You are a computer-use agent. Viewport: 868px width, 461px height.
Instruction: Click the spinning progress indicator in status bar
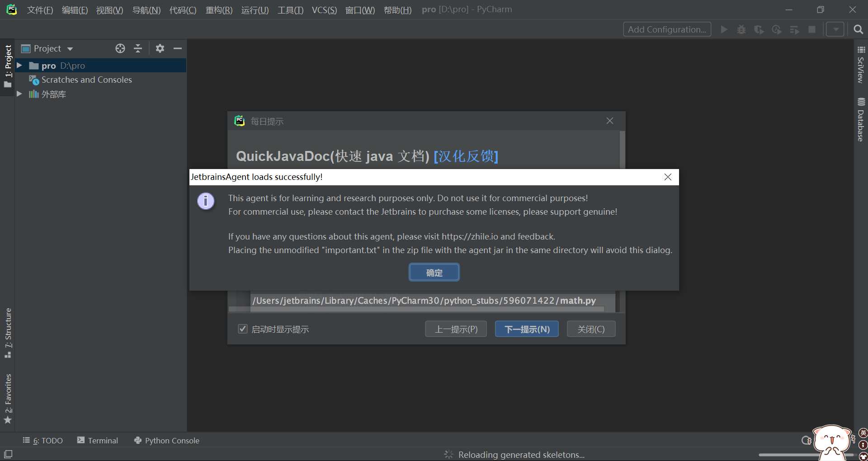pyautogui.click(x=448, y=454)
